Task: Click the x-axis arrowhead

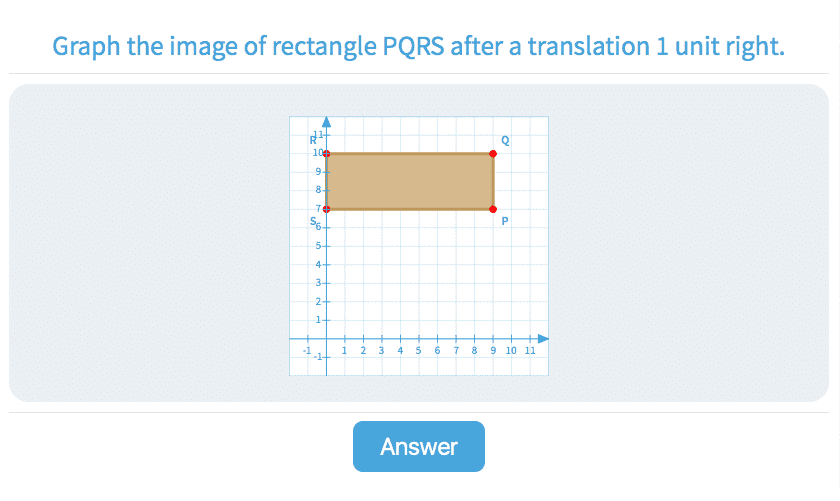Action: [x=543, y=338]
